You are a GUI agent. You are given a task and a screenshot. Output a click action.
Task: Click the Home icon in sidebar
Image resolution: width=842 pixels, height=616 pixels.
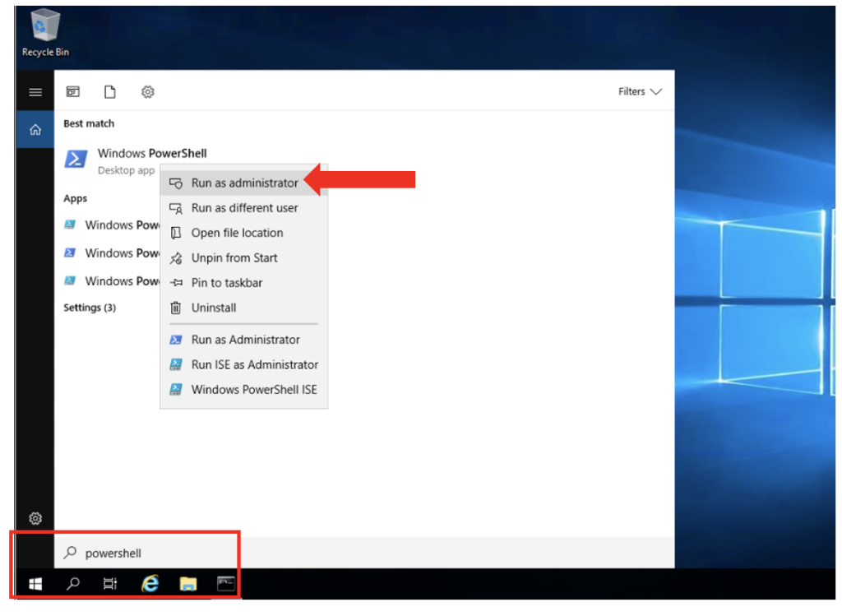[35, 129]
